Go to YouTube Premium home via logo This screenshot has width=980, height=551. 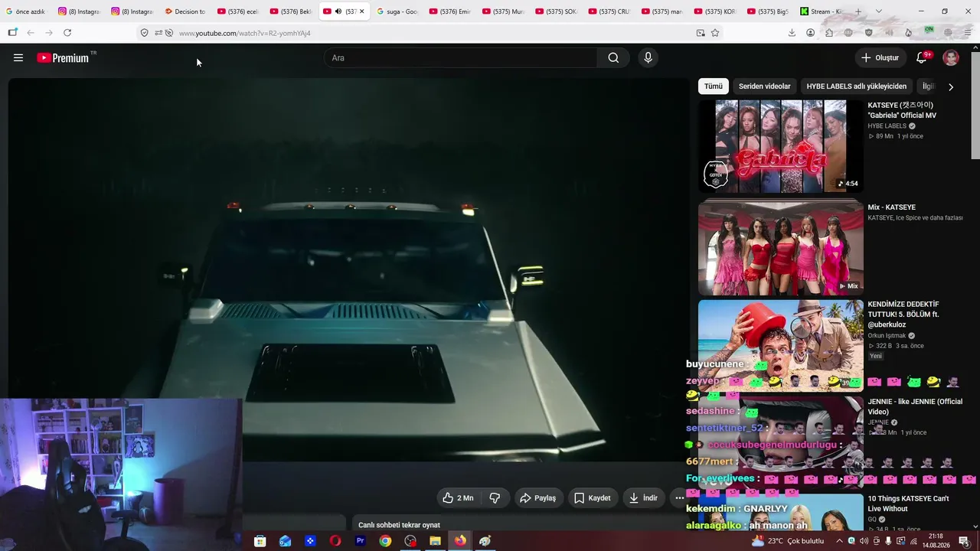click(x=63, y=57)
